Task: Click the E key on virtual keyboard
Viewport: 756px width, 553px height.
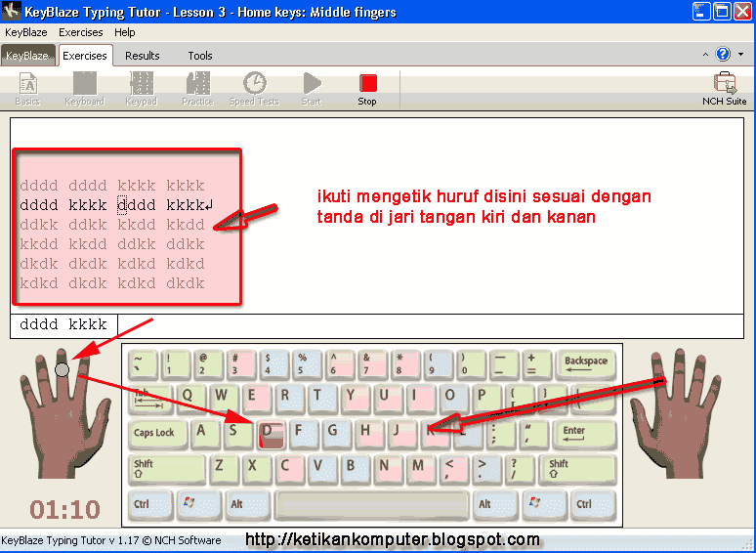Action: pos(256,399)
